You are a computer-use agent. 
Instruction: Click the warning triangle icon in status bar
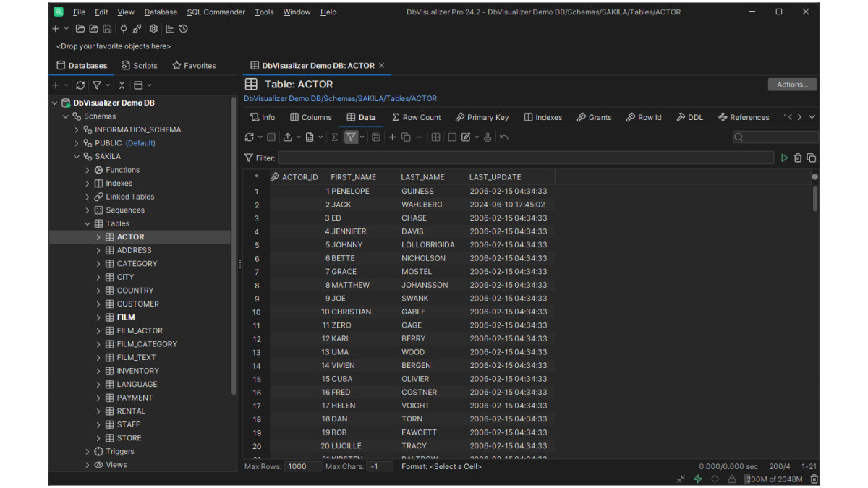732,479
